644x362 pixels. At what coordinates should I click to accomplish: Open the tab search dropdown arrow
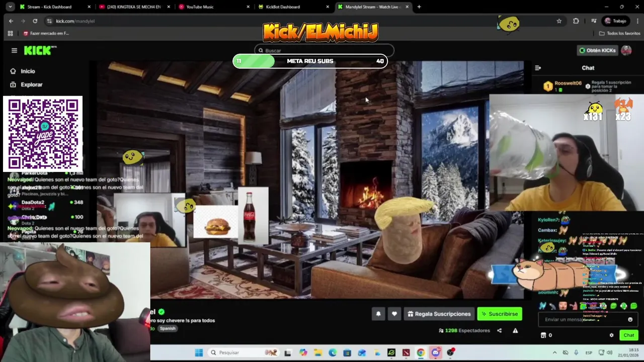tap(10, 7)
